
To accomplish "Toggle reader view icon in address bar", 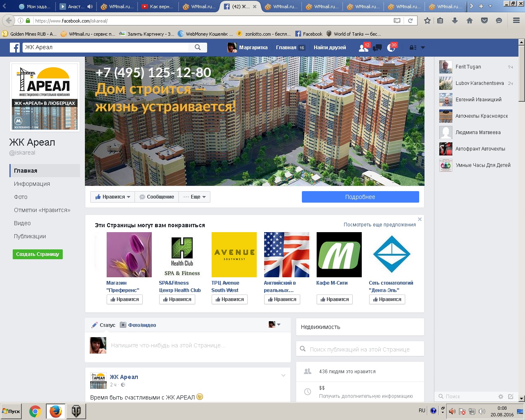I will click(x=397, y=21).
